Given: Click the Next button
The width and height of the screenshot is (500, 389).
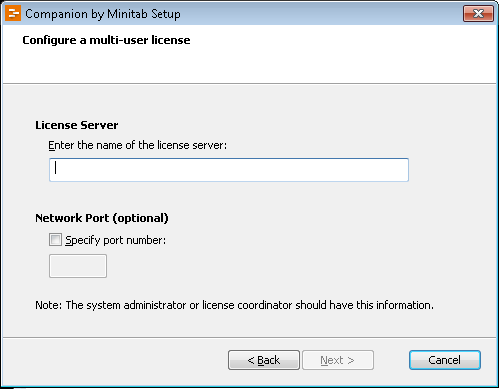Looking at the screenshot, I should tap(338, 360).
